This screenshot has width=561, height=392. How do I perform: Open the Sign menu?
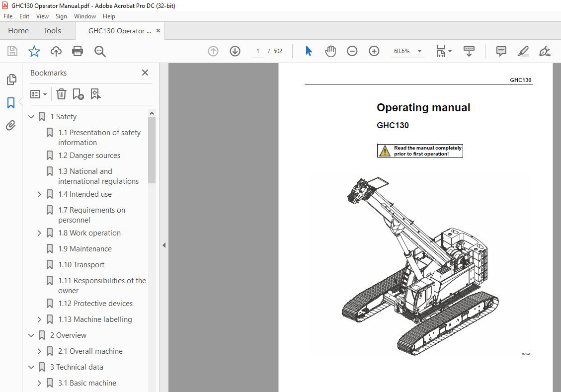61,16
